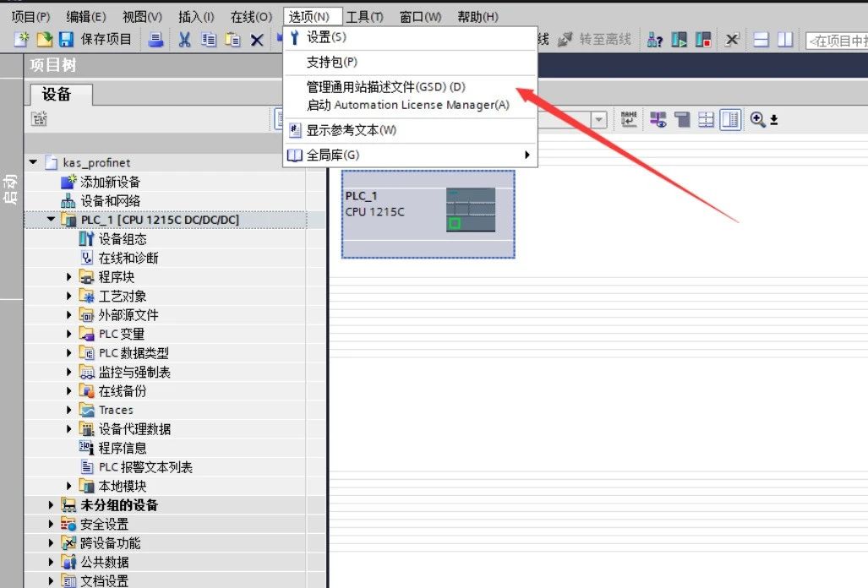
Task: Click the project search input field
Action: pos(836,40)
